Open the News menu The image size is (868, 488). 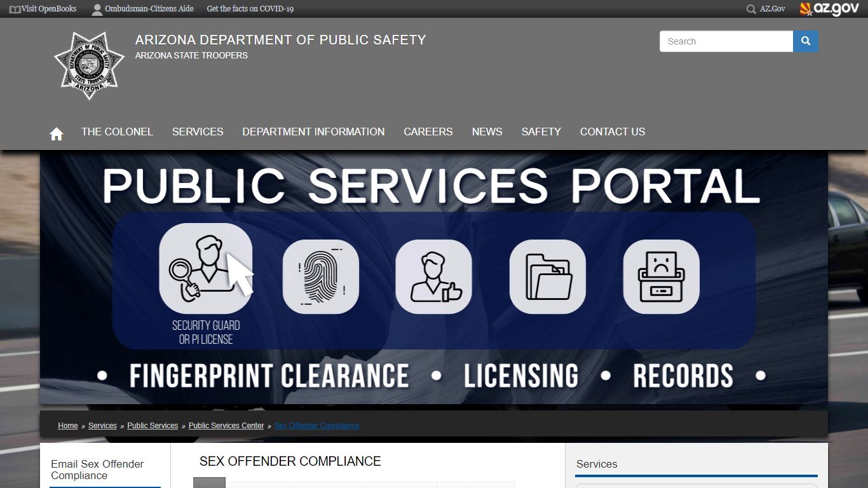[x=487, y=132]
